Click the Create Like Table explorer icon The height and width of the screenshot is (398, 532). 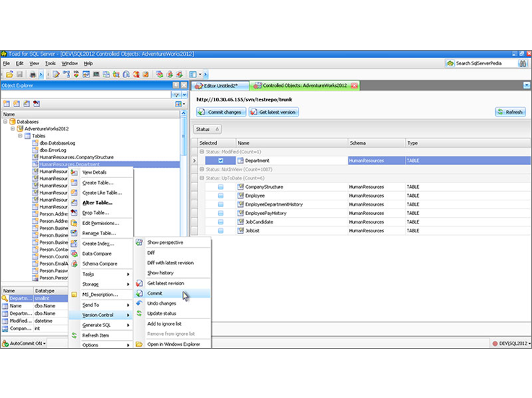click(x=17, y=104)
